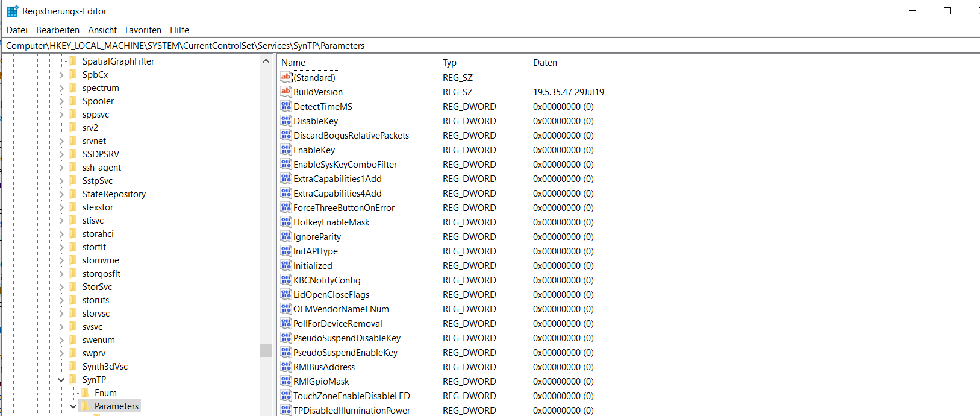Select the (Standard) default value icon
Viewport: 980px width, 416px height.
point(286,77)
